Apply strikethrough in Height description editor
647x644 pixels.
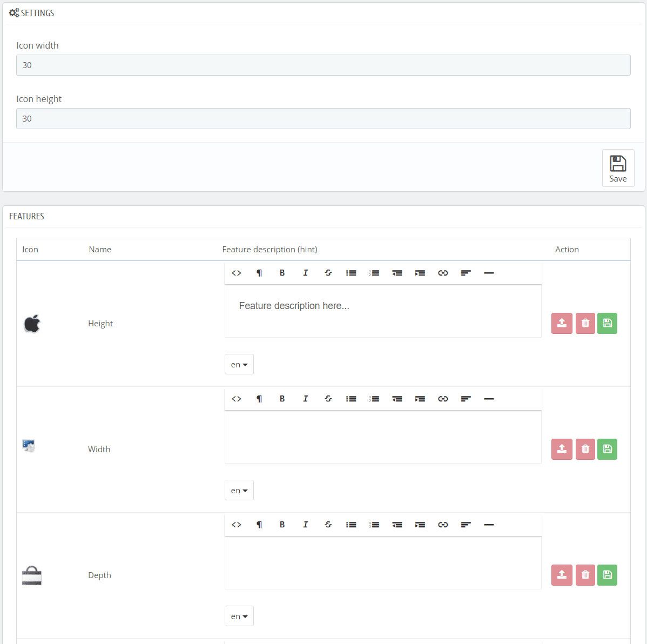click(328, 273)
